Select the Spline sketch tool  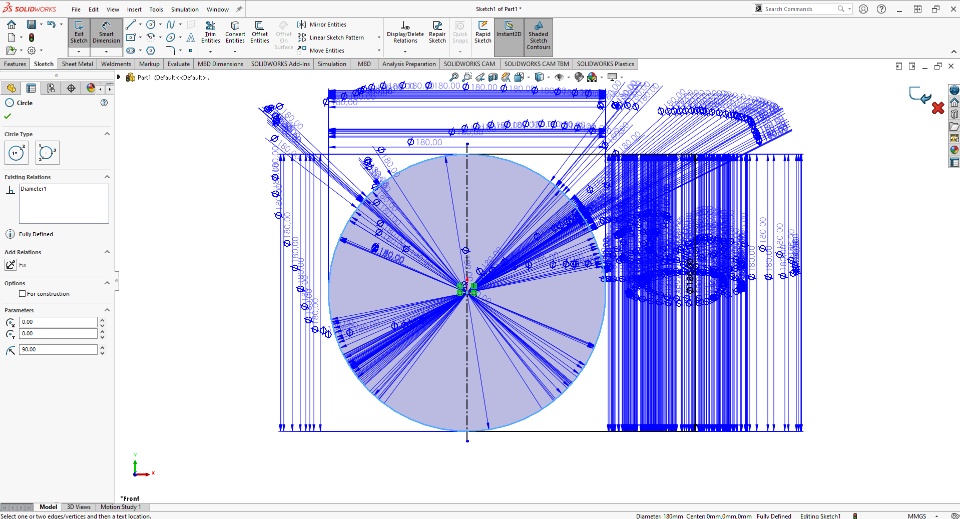(x=171, y=24)
